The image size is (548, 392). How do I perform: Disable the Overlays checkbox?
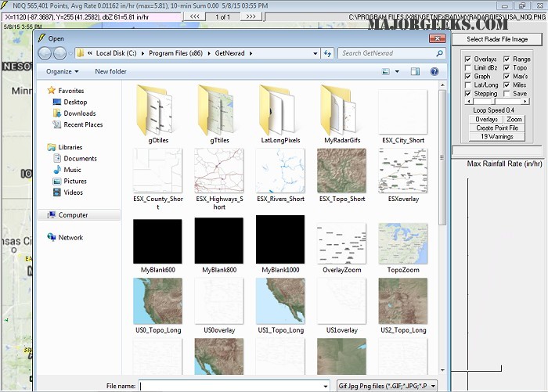click(468, 59)
